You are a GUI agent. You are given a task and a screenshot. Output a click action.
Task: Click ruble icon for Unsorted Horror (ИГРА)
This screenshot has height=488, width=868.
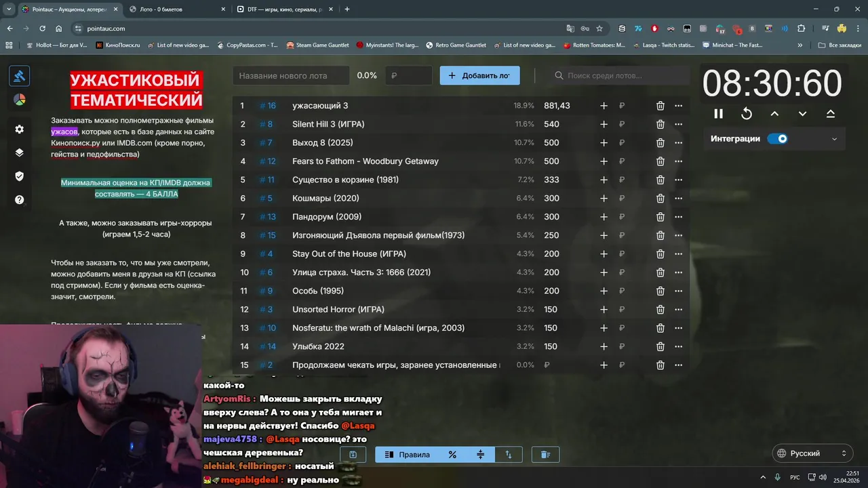622,310
